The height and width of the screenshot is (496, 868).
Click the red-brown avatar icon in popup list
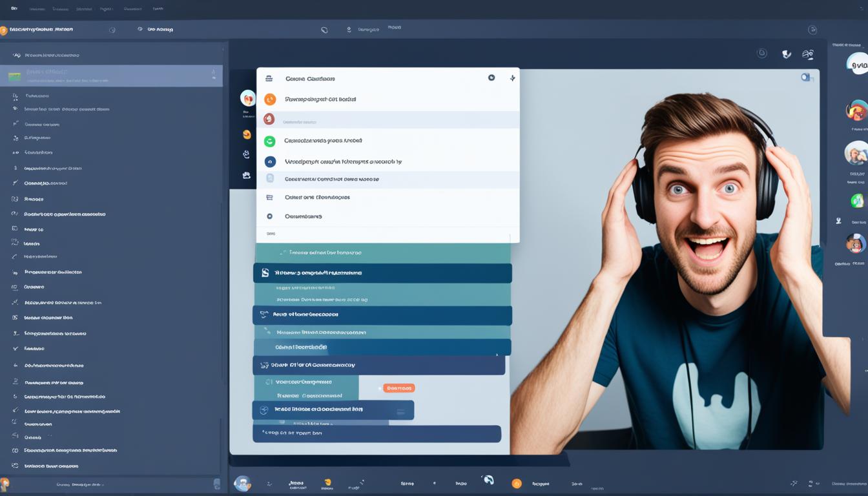point(269,119)
